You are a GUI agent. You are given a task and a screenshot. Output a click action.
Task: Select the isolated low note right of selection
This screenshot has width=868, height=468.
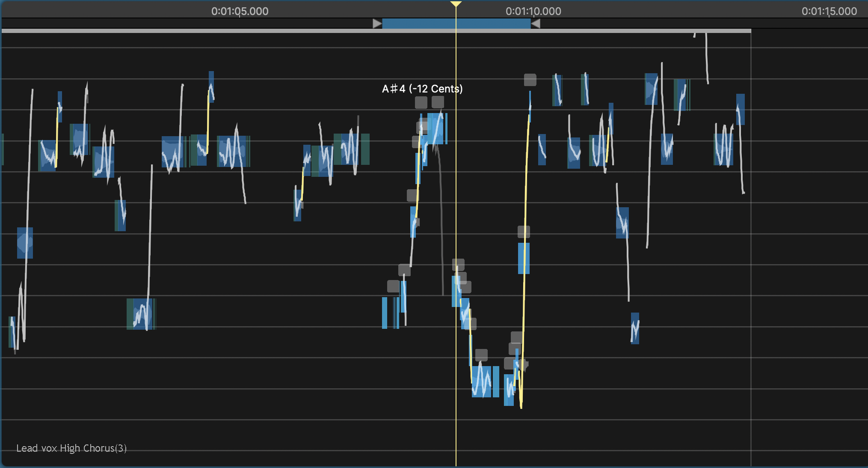tap(635, 328)
